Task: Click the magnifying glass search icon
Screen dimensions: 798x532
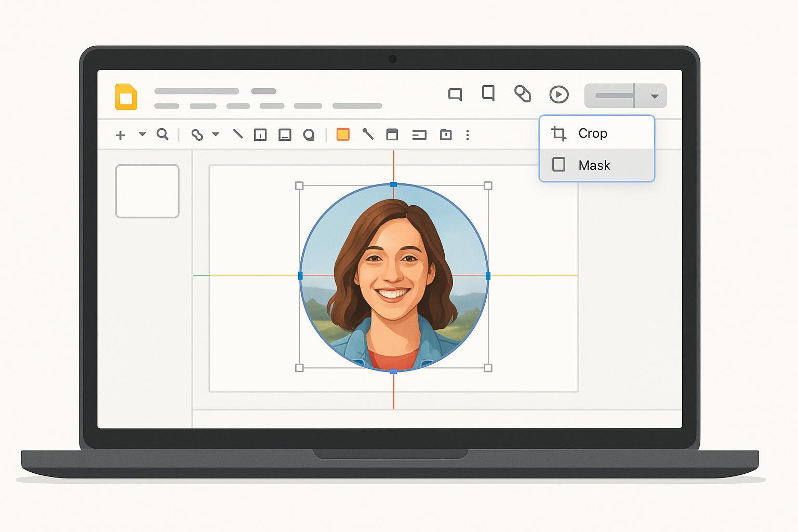Action: [163, 135]
